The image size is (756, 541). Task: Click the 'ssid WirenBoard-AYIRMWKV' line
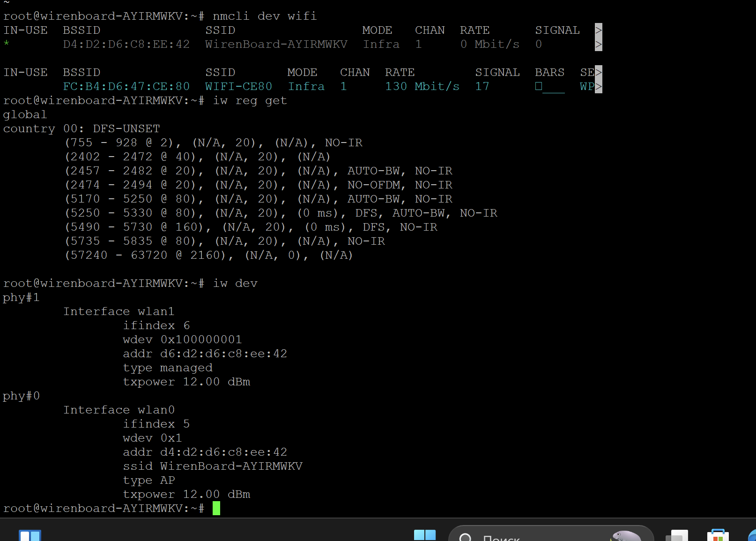(x=213, y=466)
